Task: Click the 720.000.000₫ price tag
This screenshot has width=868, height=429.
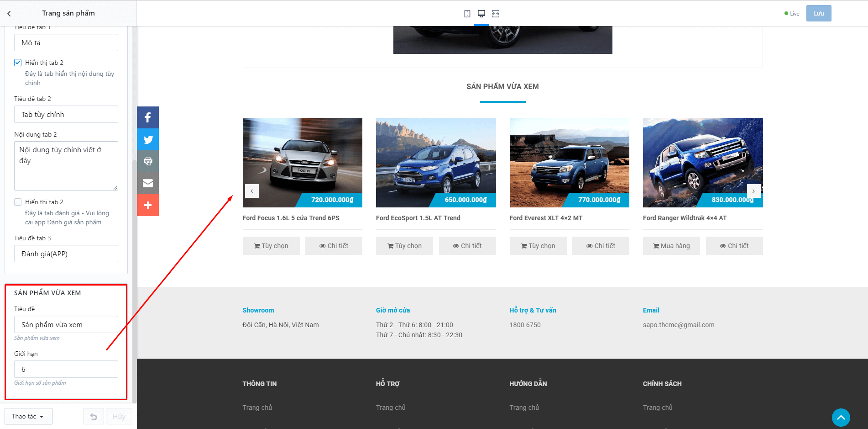Action: (332, 200)
